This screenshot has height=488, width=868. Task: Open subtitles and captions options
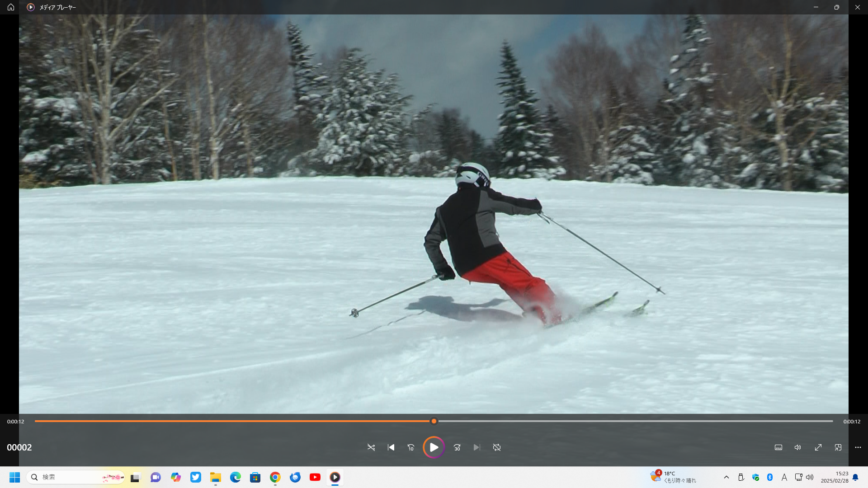[x=778, y=447]
